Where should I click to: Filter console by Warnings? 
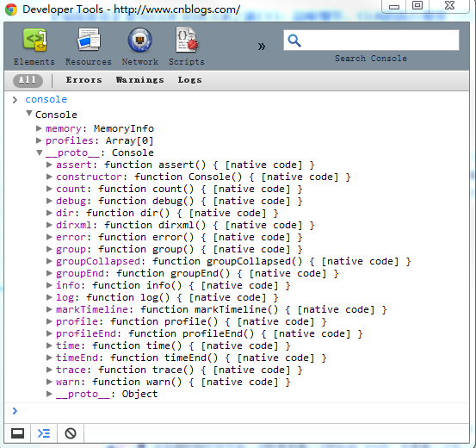tap(140, 80)
